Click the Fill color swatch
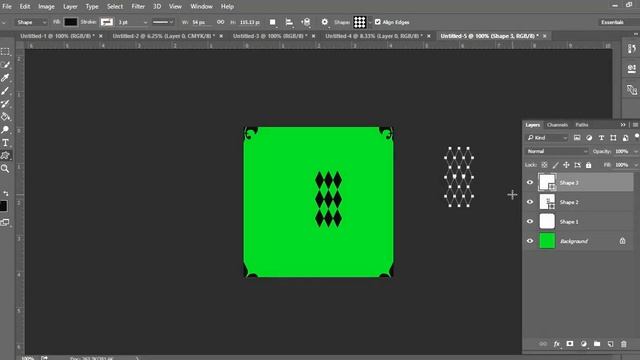The height and width of the screenshot is (360, 640). click(x=70, y=22)
